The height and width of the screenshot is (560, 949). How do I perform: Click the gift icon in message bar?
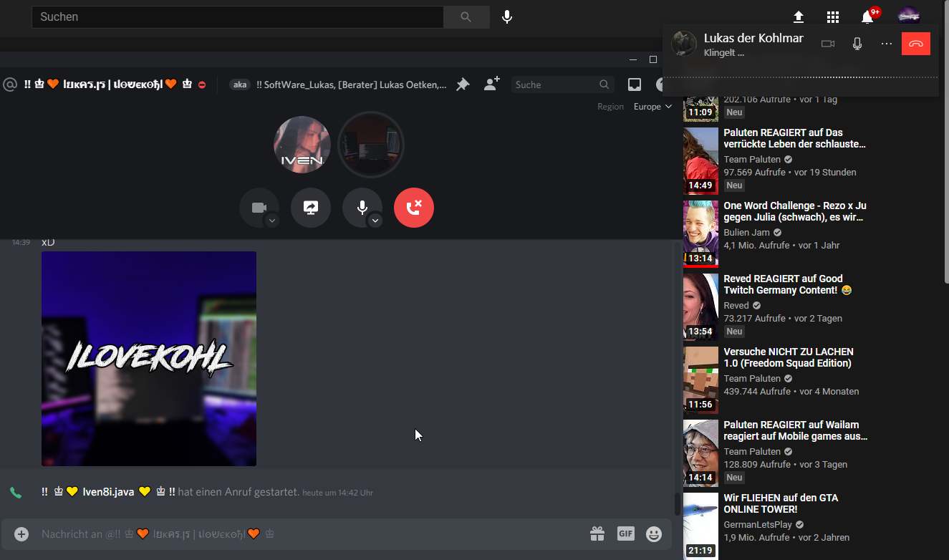[x=597, y=534]
